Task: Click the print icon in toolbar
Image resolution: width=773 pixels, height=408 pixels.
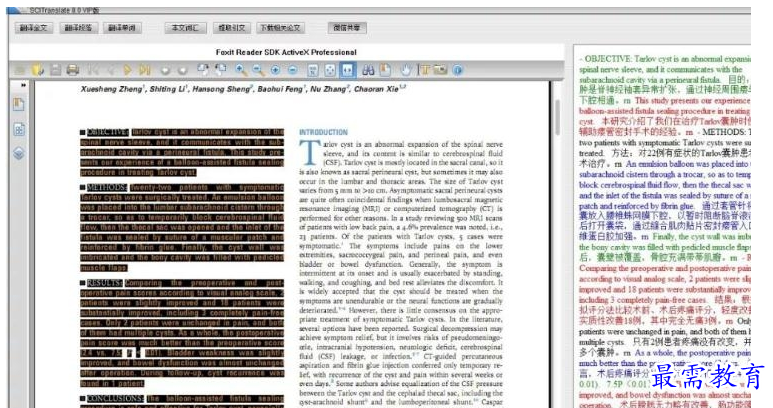Action: click(x=72, y=70)
